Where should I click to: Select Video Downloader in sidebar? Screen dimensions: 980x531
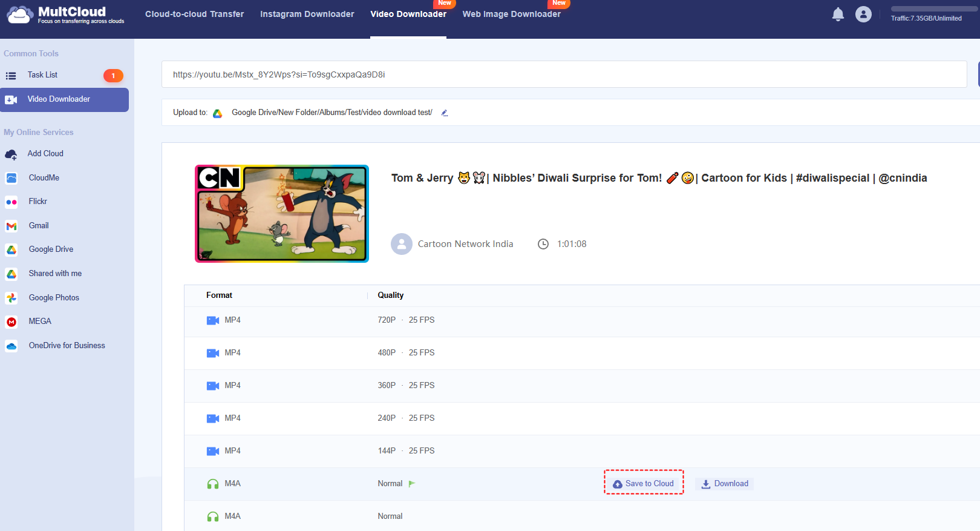tap(64, 99)
